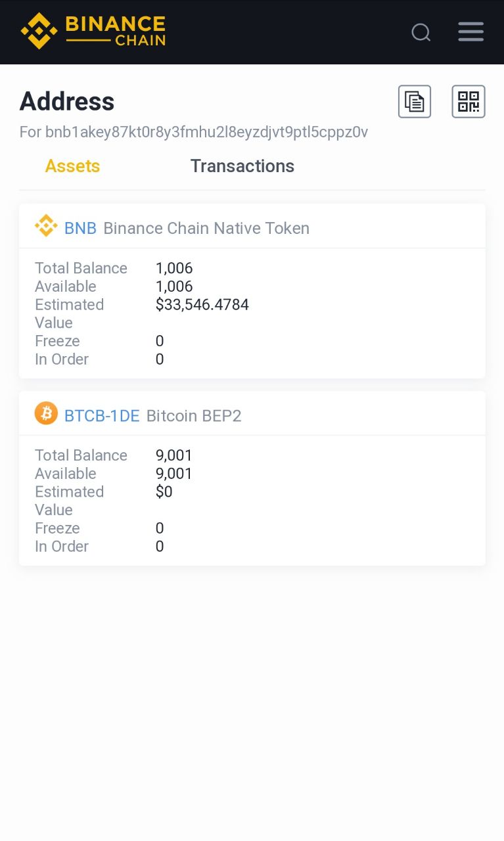Open the search magnifier icon
The width and height of the screenshot is (504, 841).
point(421,32)
